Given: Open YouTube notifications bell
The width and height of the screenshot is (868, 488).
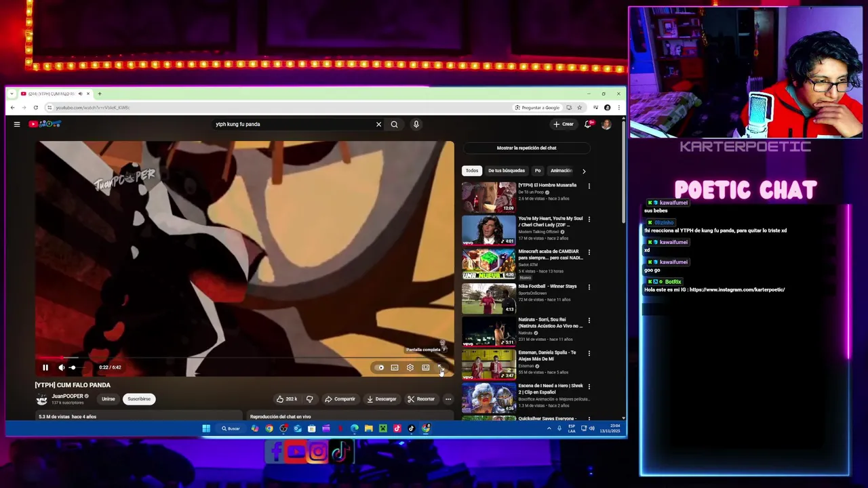Looking at the screenshot, I should (x=588, y=124).
